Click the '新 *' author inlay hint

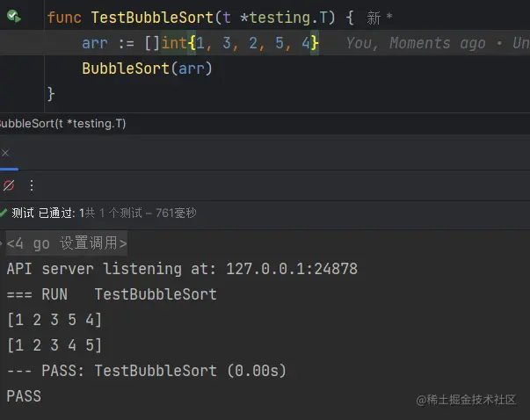379,18
